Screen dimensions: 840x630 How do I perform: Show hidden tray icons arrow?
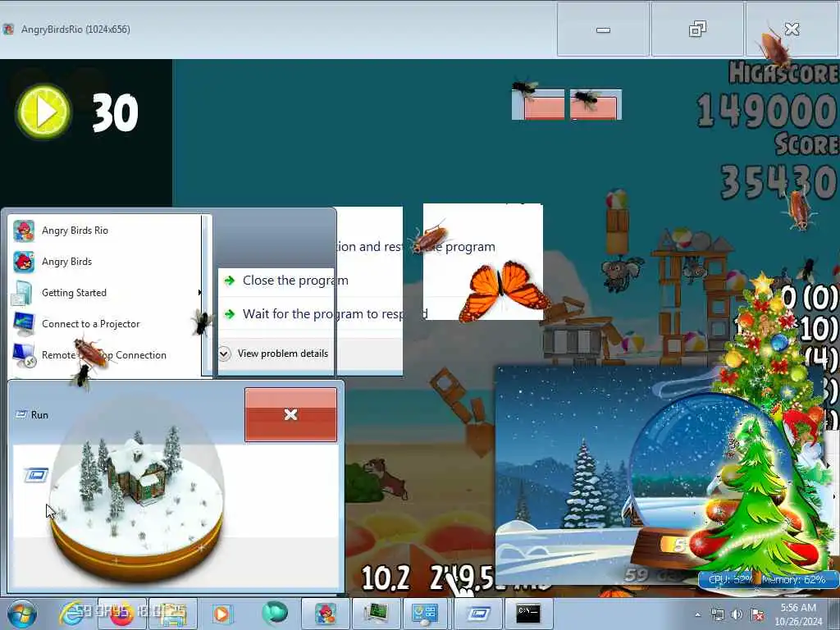pos(697,614)
